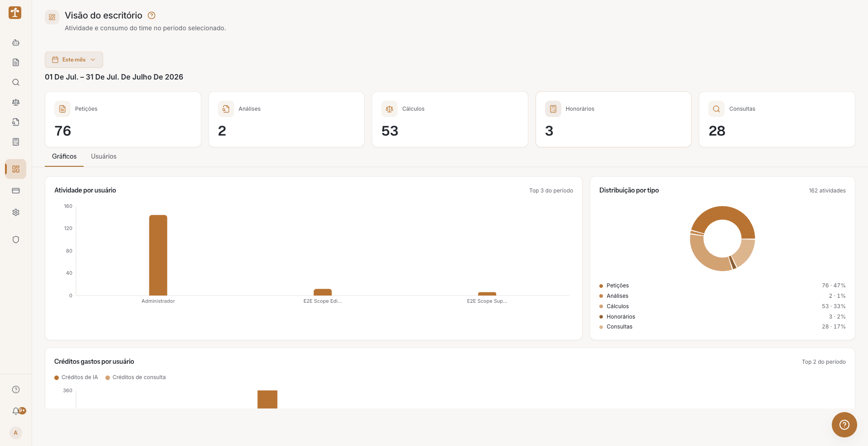
Task: Open the calculator icon in the sidebar
Action: pos(16,142)
